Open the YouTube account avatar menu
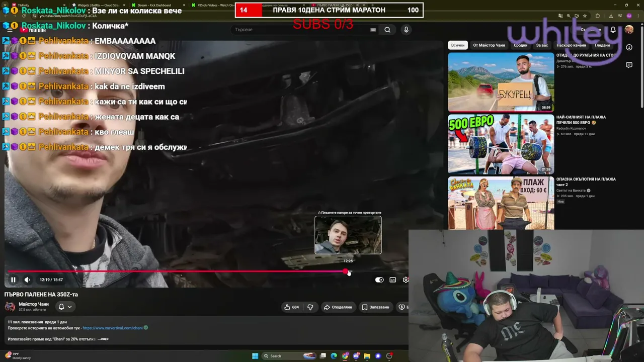 pos(629,30)
